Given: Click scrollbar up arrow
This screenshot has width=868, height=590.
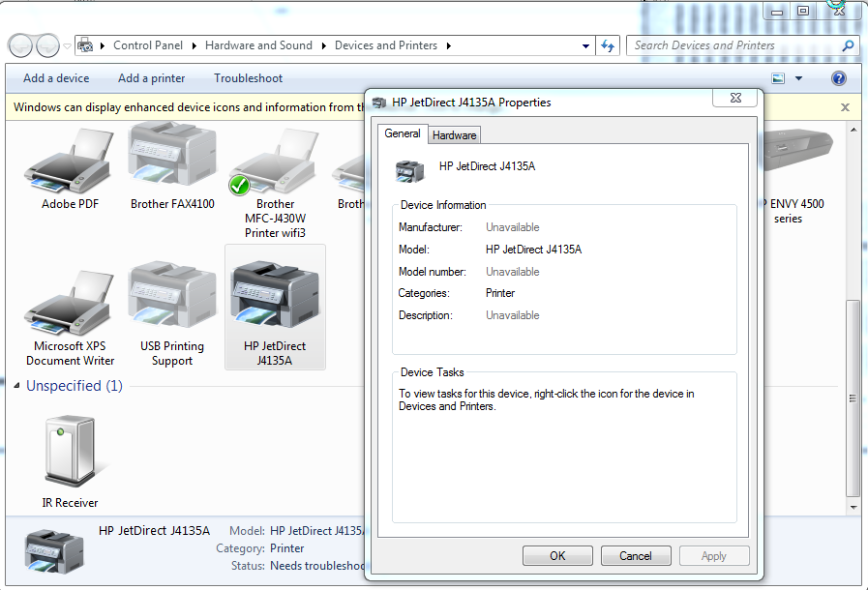Looking at the screenshot, I should (853, 131).
